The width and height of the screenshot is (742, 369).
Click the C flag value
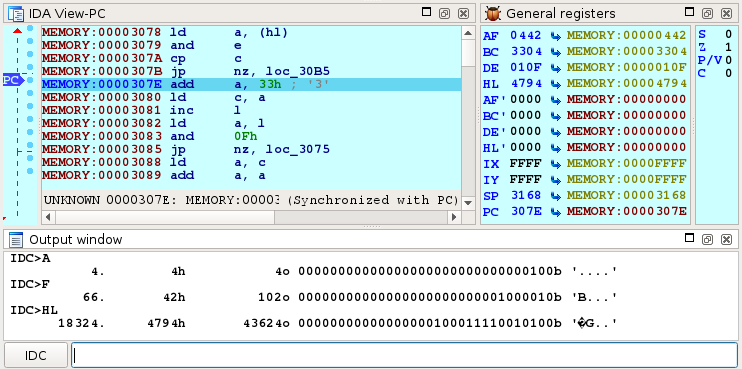coord(729,73)
